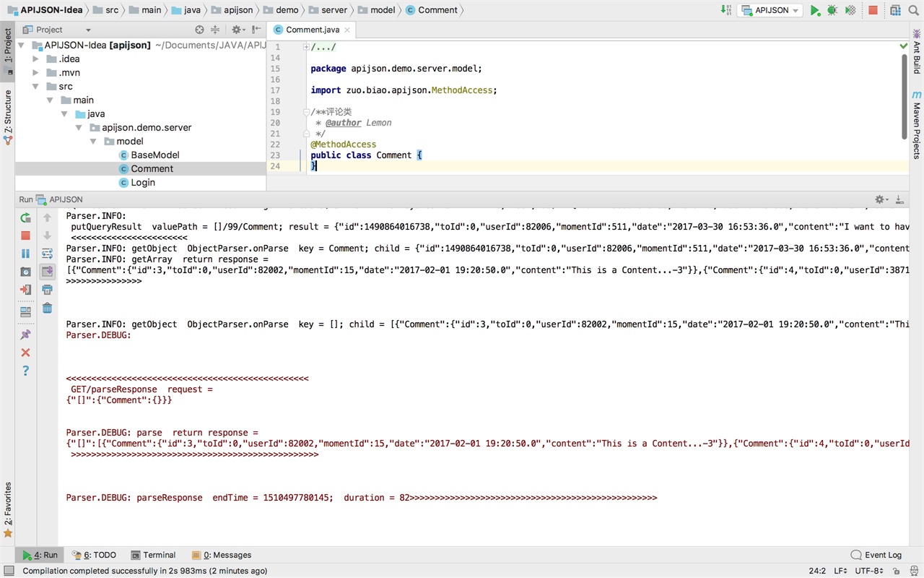Close the Comment.java tab

point(347,30)
